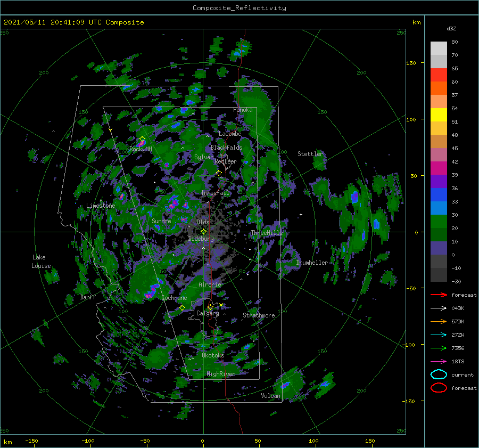Select the Olds label

[203, 222]
